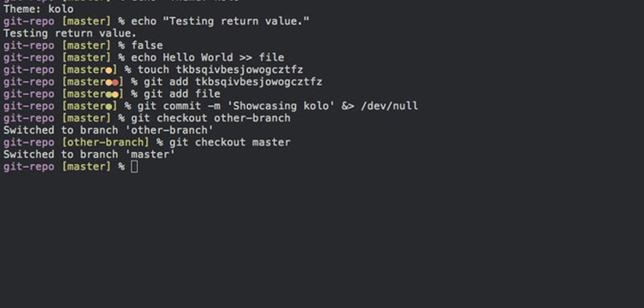Click the first yellow dot beside the red dot
Image resolution: width=644 pixels, height=308 pixels.
pyautogui.click(x=109, y=83)
